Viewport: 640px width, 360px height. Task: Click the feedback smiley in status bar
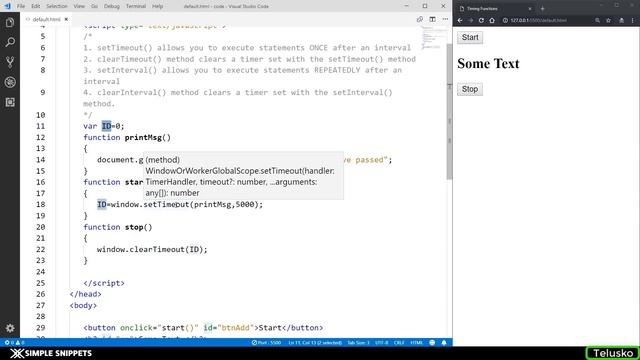coord(432,342)
